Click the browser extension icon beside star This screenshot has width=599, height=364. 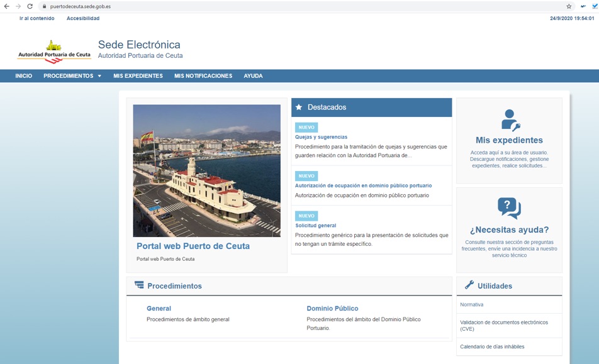coord(583,6)
